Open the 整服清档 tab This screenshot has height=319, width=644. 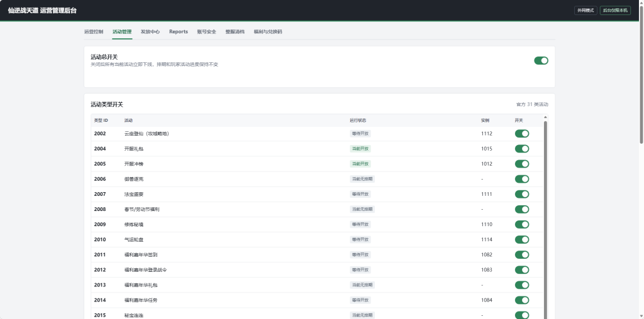coord(235,31)
